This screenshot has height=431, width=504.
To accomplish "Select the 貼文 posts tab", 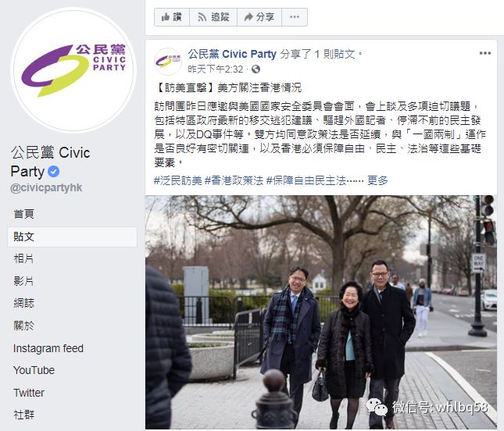I will tap(73, 237).
